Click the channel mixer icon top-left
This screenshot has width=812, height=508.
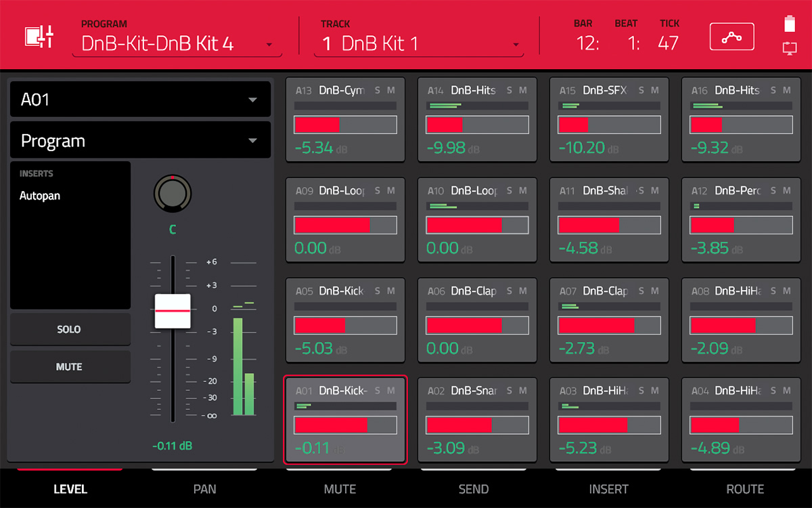tap(39, 35)
